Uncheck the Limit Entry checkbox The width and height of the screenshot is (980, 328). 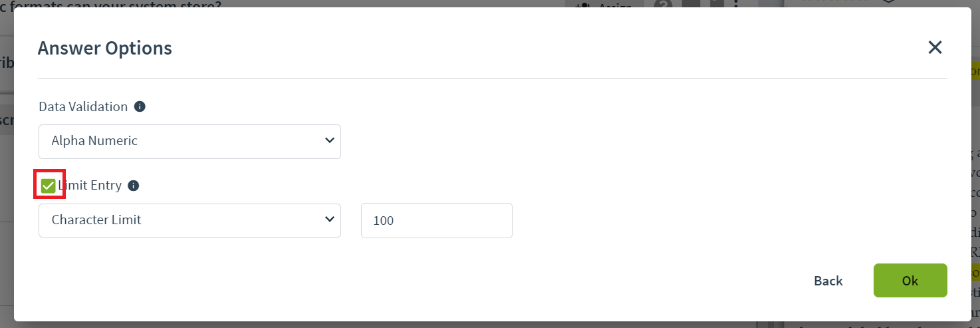tap(48, 186)
